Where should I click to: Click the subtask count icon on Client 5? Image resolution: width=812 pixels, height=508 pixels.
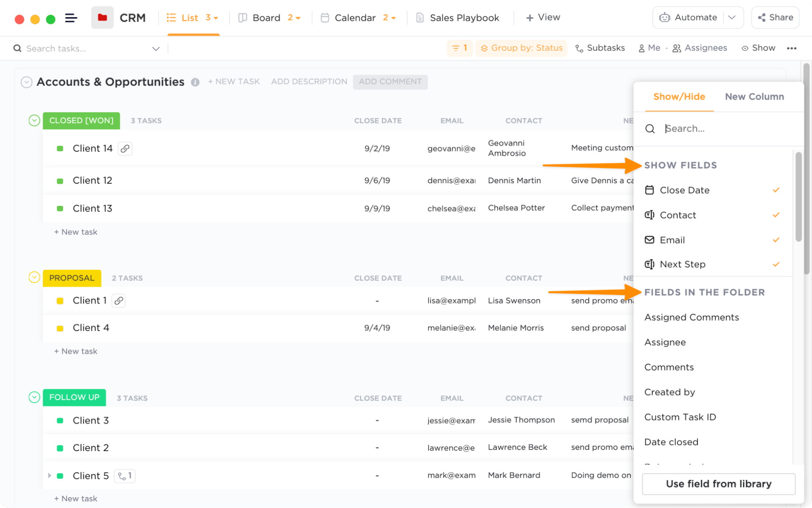(x=125, y=475)
